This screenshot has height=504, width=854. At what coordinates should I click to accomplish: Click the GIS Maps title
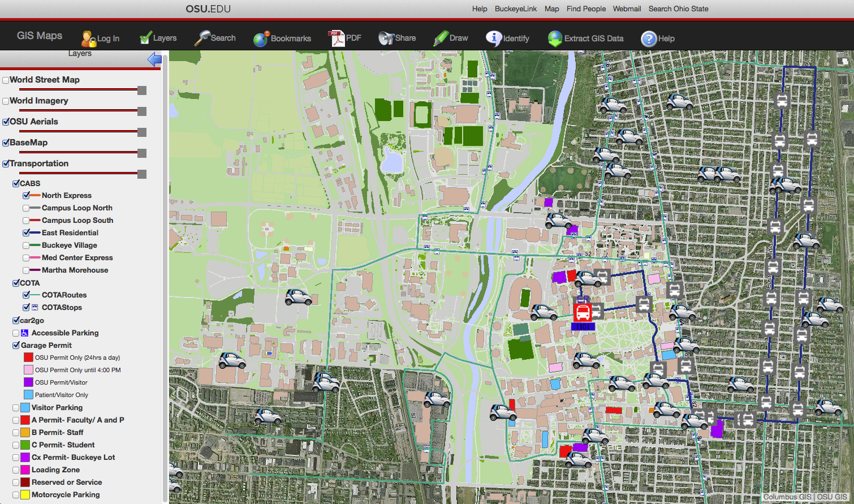click(40, 36)
